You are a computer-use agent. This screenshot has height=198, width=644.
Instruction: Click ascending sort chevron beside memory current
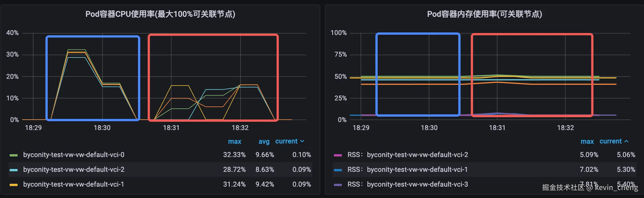point(626,141)
